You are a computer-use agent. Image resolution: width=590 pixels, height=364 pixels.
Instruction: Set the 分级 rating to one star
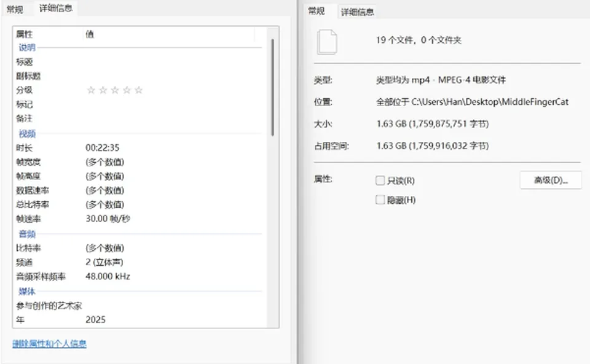click(91, 90)
